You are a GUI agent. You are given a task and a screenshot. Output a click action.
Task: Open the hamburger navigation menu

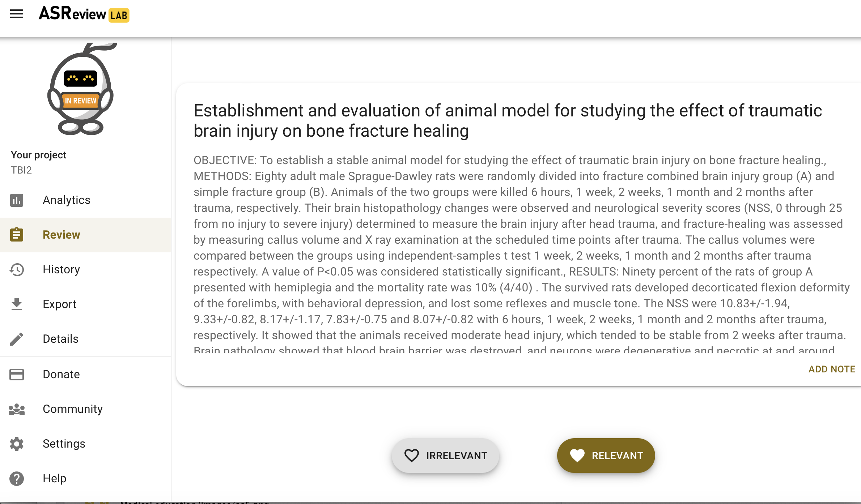(x=17, y=14)
